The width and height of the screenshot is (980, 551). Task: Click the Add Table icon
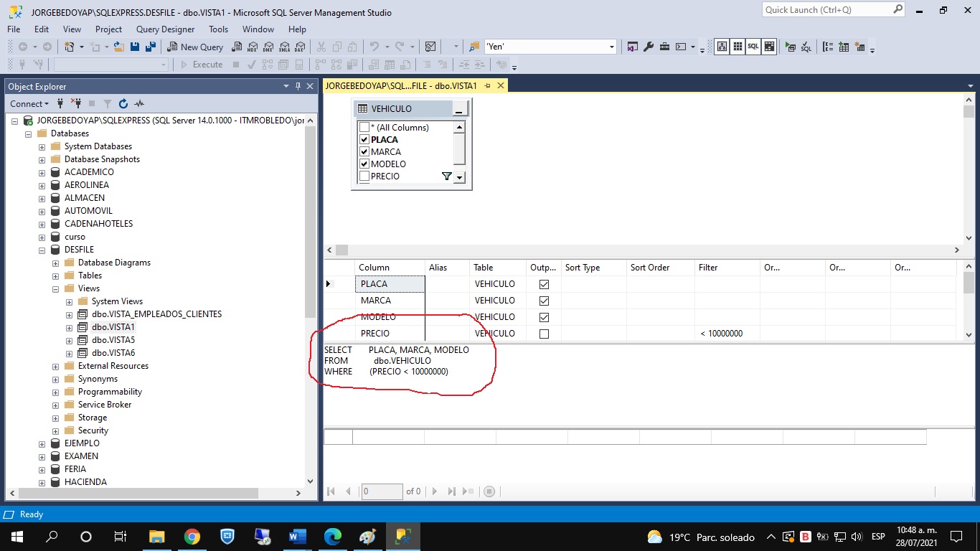(844, 47)
